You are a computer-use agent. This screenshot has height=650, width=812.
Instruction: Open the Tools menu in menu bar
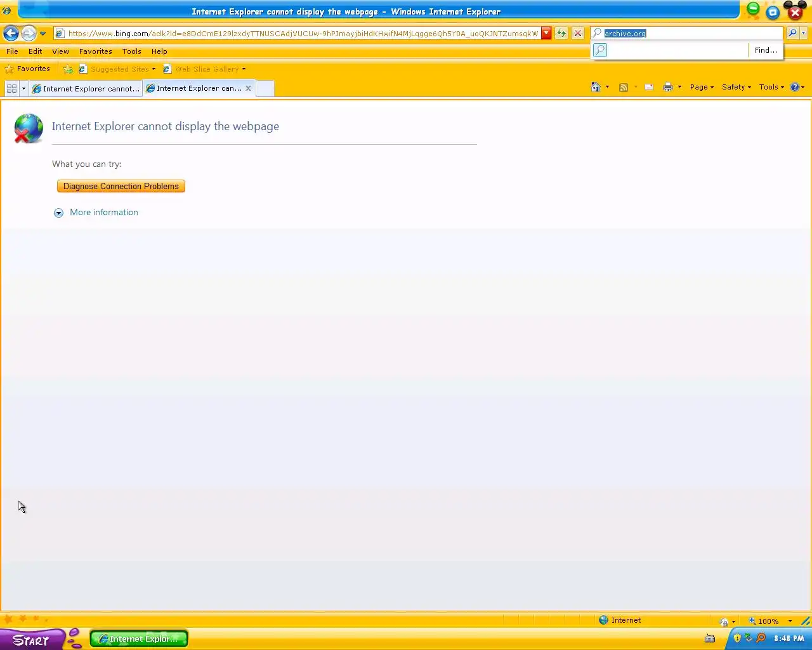click(x=132, y=51)
